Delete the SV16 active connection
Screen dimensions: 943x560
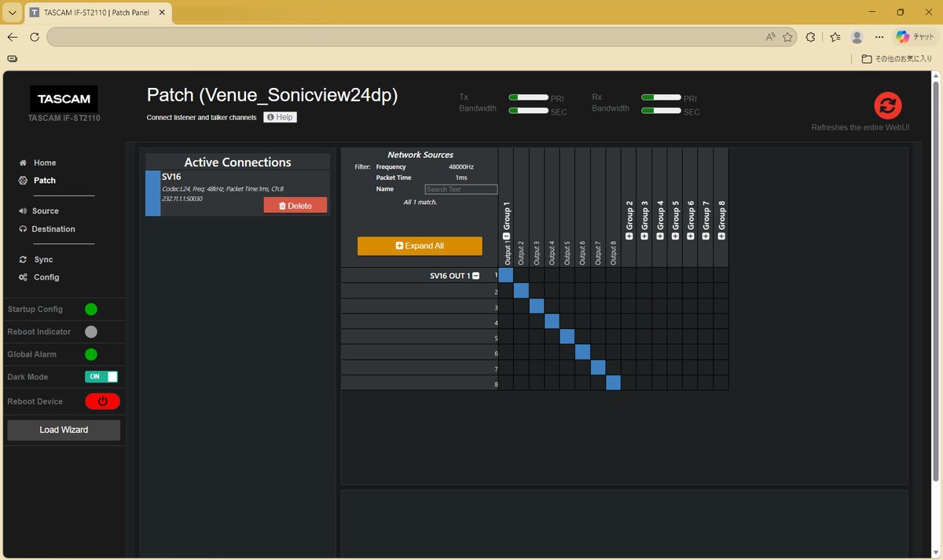[x=295, y=206]
